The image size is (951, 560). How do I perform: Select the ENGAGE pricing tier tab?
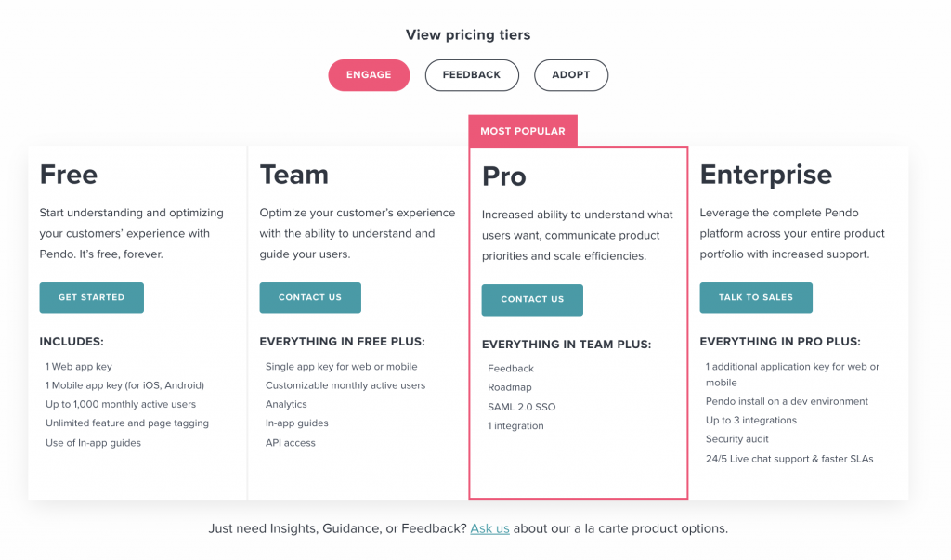coord(369,75)
